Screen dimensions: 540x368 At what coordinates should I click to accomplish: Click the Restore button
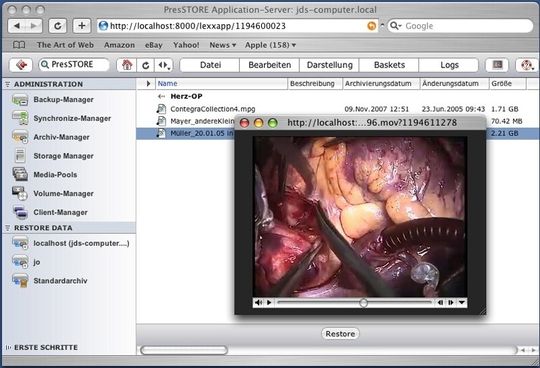pyautogui.click(x=340, y=334)
